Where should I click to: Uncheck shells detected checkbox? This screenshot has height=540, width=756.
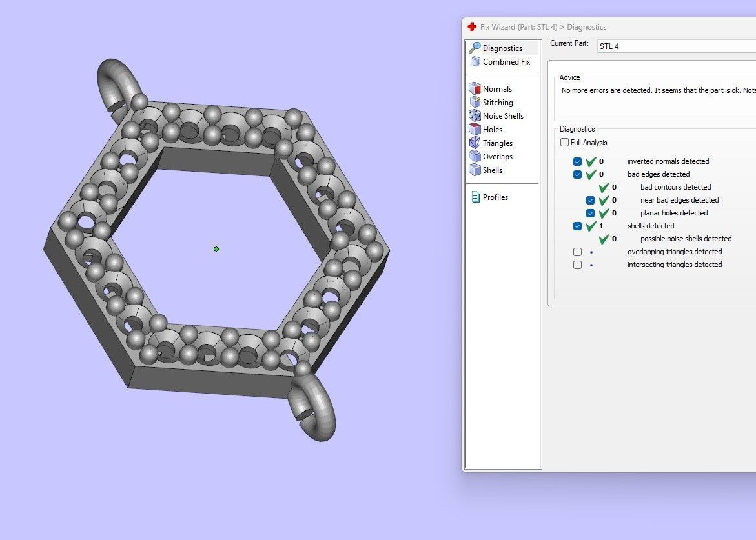point(577,226)
